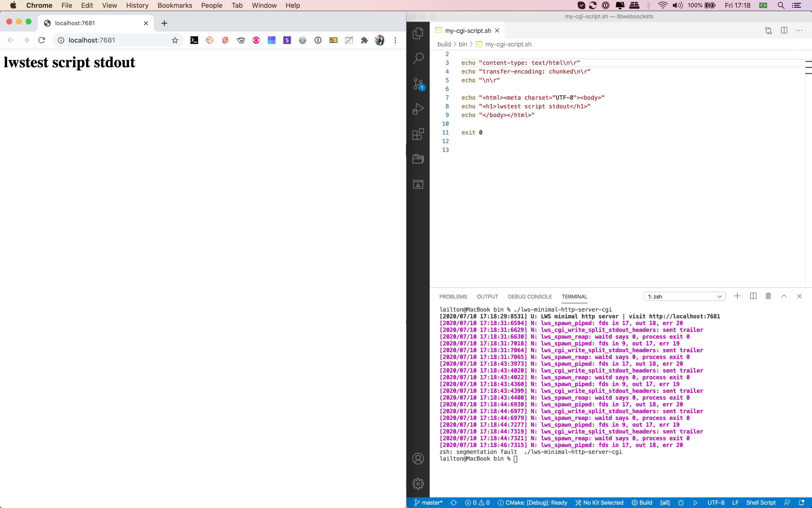Open the Project Manager folder icon
812x508 pixels.
(418, 159)
